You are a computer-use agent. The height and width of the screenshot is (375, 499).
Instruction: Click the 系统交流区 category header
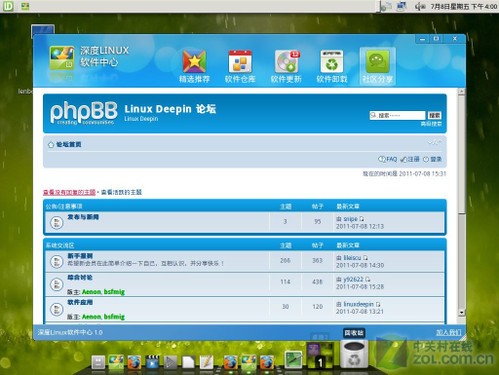pyautogui.click(x=60, y=245)
